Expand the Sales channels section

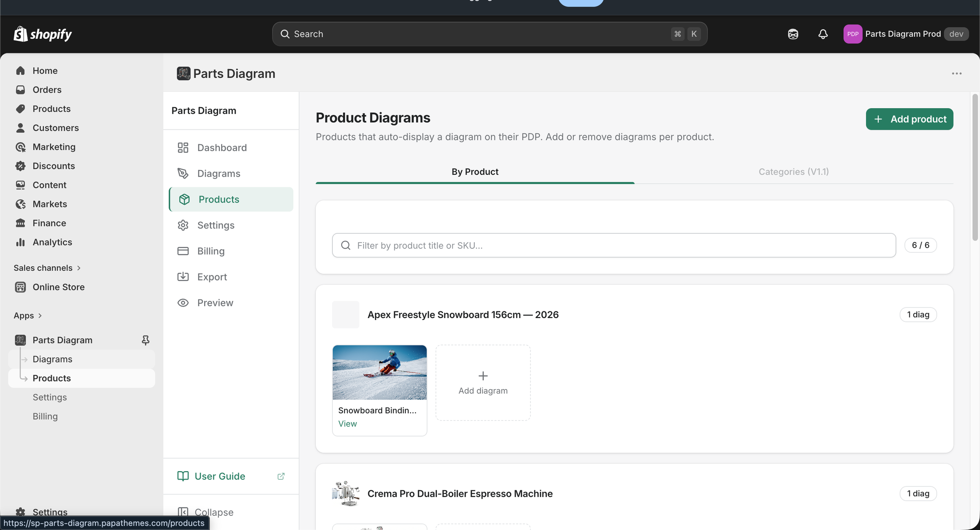coord(47,268)
